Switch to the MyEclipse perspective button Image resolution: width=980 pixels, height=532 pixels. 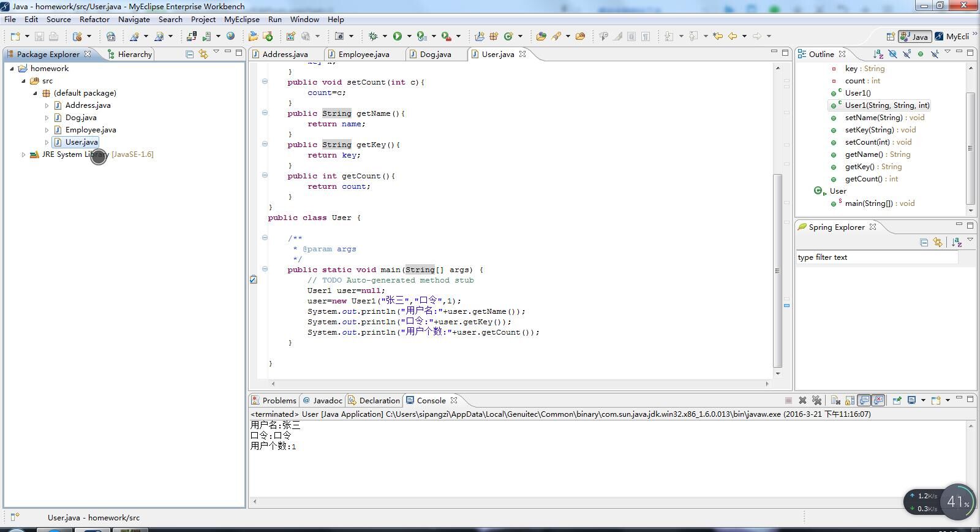(952, 36)
